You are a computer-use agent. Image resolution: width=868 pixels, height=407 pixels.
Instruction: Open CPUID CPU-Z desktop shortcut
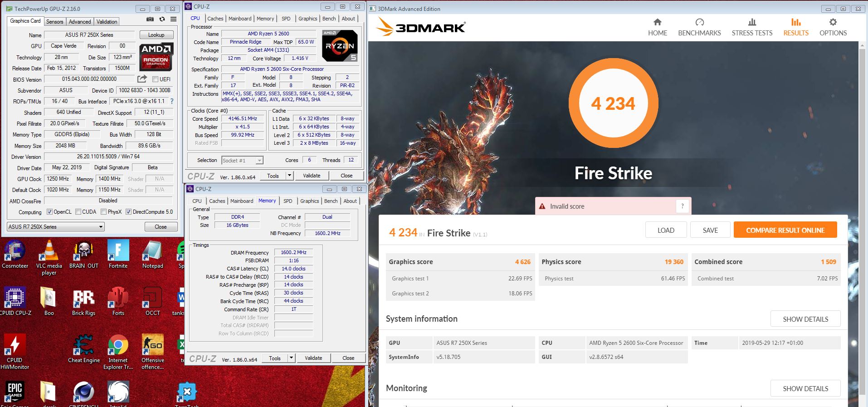[15, 302]
